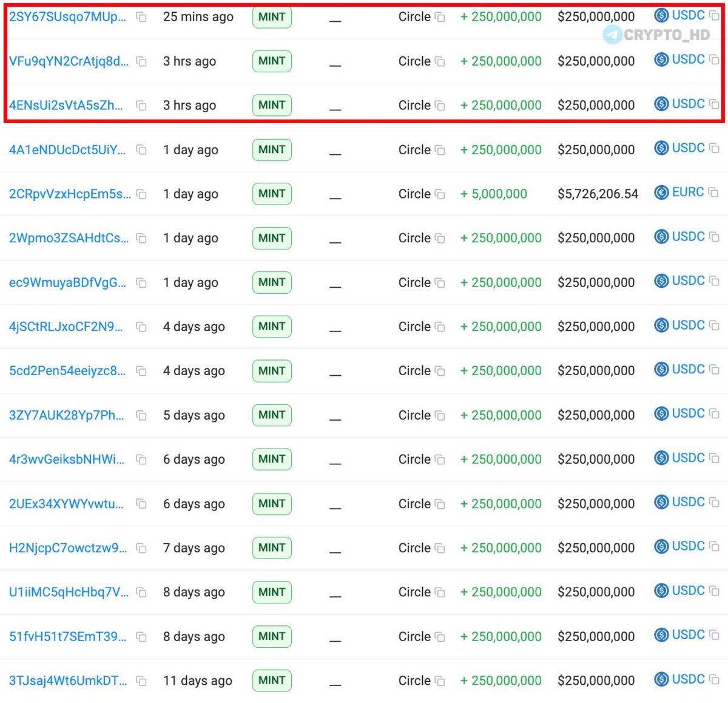Click MINT badge in the 25 mins ago row
728x703 pixels.
(x=272, y=17)
